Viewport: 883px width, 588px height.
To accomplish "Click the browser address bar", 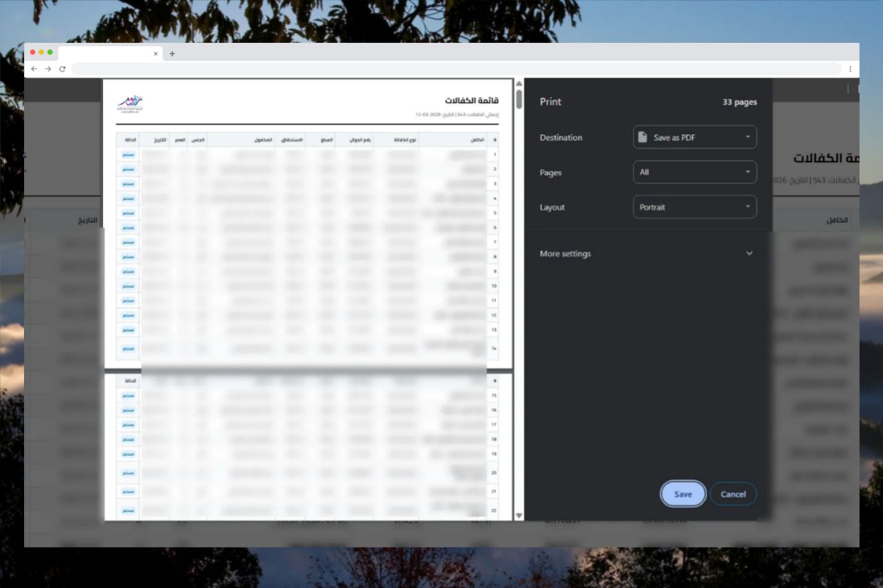I will (456, 68).
